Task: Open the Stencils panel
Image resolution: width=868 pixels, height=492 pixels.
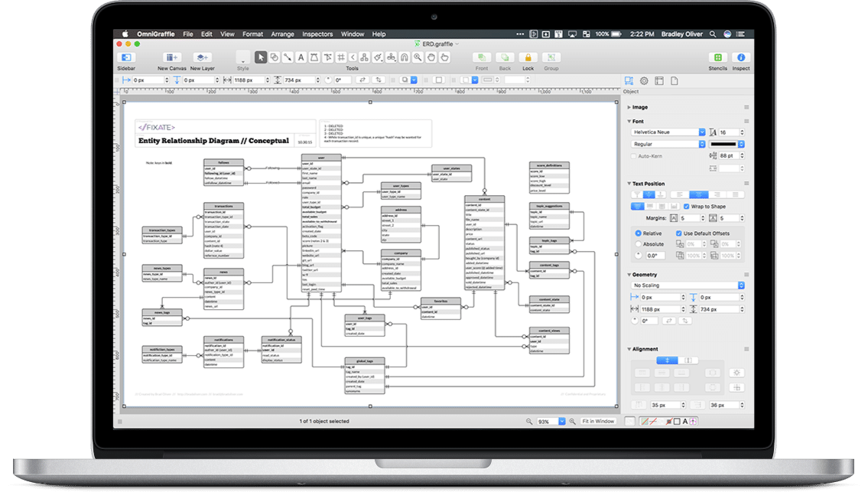Action: (718, 57)
